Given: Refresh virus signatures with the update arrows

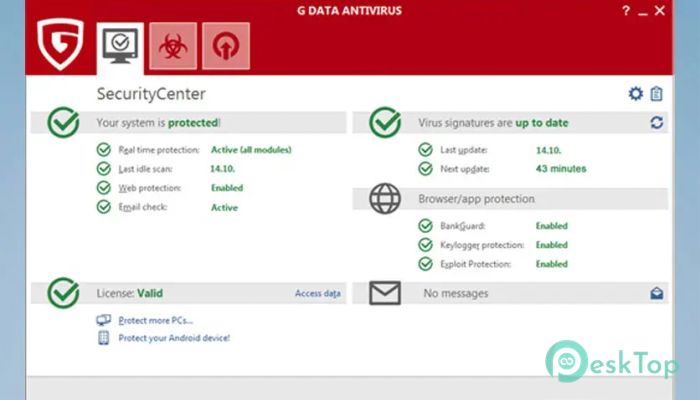Looking at the screenshot, I should point(657,122).
